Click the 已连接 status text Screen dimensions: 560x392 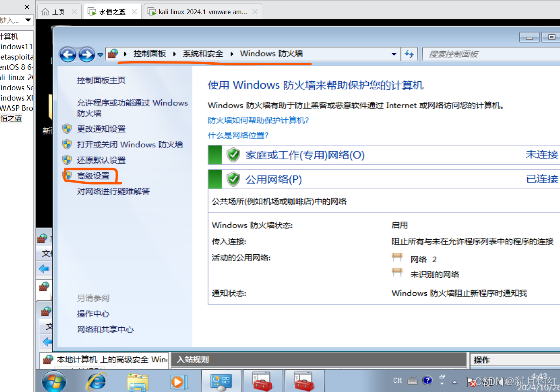(x=542, y=179)
